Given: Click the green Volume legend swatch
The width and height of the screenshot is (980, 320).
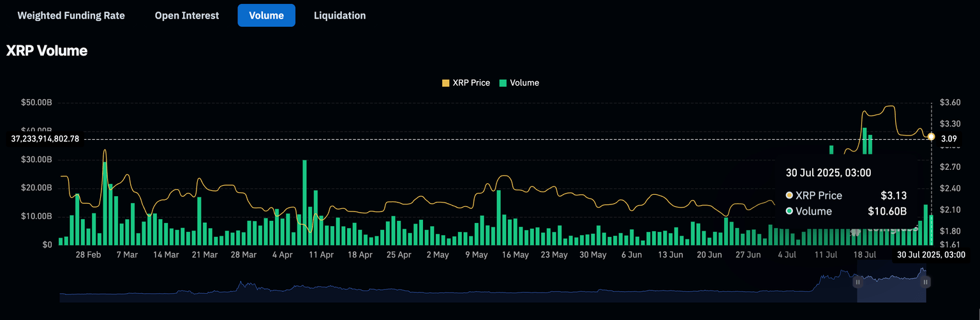Looking at the screenshot, I should 503,83.
